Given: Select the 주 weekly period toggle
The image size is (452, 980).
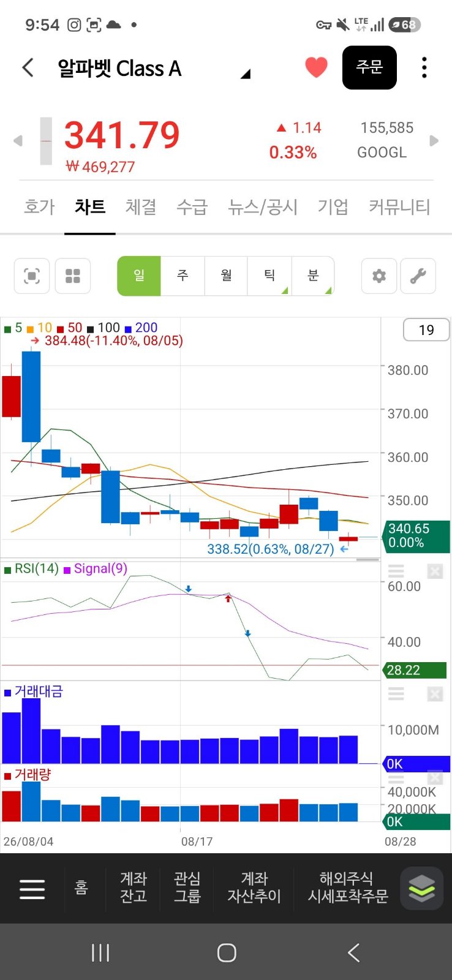Looking at the screenshot, I should 183,276.
